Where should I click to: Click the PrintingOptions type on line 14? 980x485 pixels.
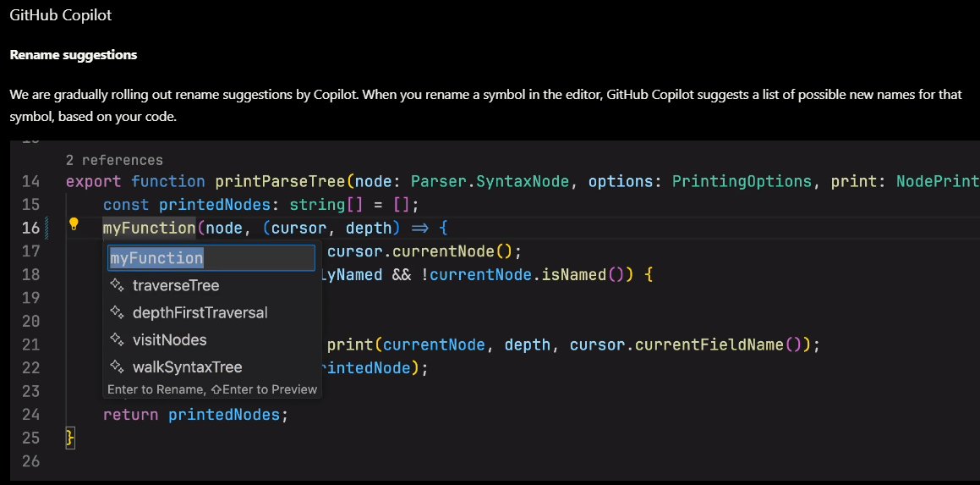742,181
